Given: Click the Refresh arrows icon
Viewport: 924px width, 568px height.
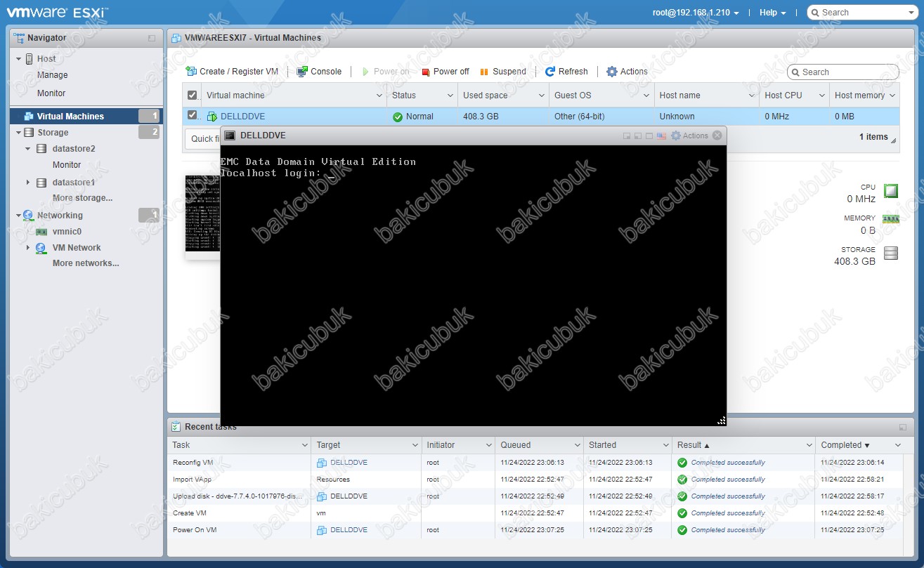Looking at the screenshot, I should tap(550, 72).
